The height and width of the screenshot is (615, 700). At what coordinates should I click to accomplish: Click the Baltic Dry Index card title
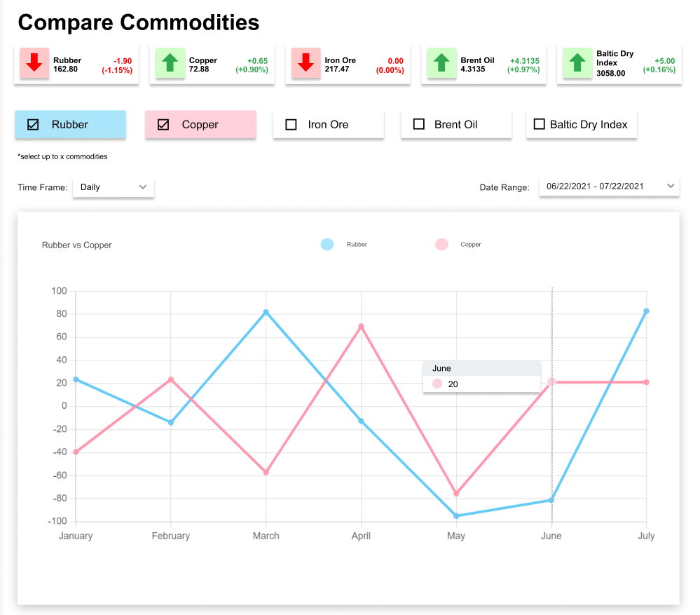point(615,58)
